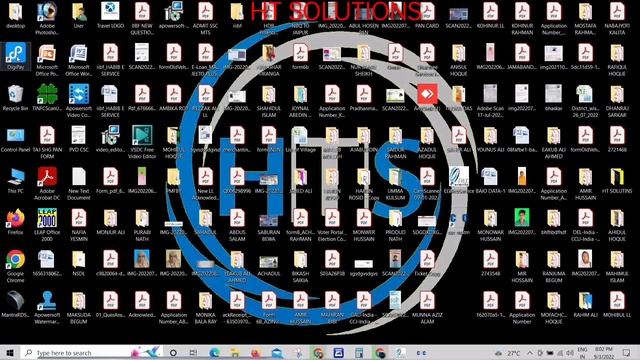Open the Action Center notifications
This screenshot has height=360, width=640.
(627, 353)
